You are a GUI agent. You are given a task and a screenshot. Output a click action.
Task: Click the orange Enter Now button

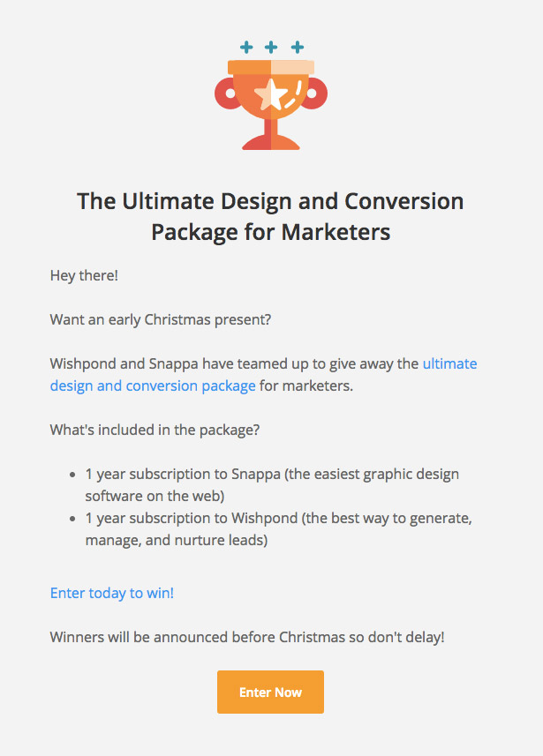(270, 692)
